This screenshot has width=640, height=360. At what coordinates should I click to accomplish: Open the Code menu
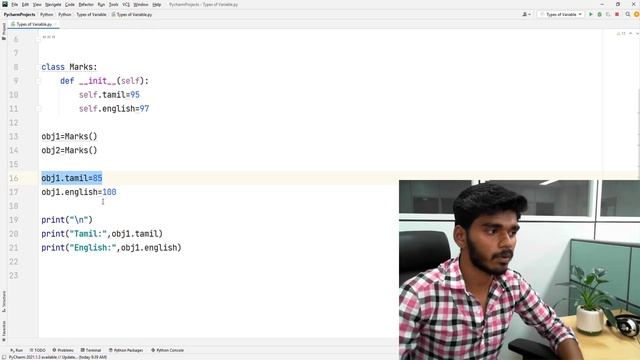pyautogui.click(x=70, y=4)
